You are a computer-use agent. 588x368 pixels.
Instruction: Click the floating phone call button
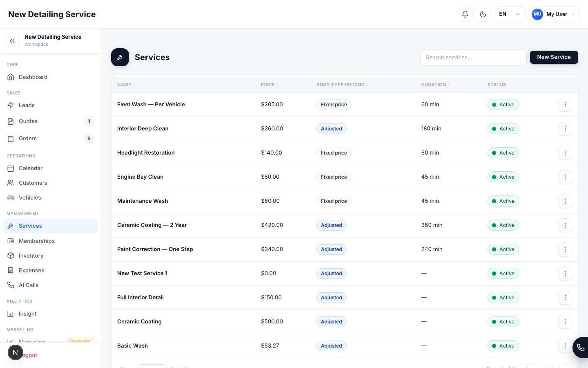pos(580,348)
